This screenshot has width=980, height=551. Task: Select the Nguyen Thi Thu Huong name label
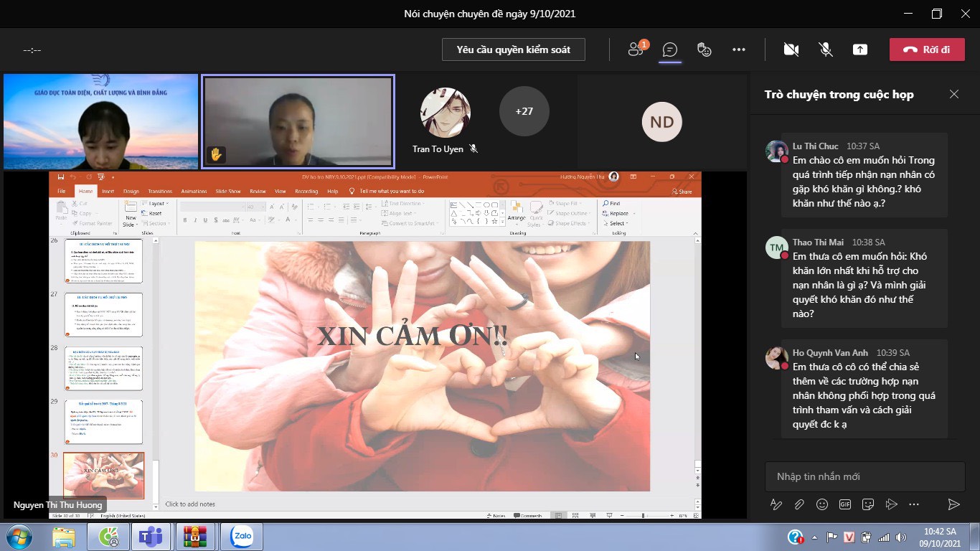pyautogui.click(x=60, y=505)
